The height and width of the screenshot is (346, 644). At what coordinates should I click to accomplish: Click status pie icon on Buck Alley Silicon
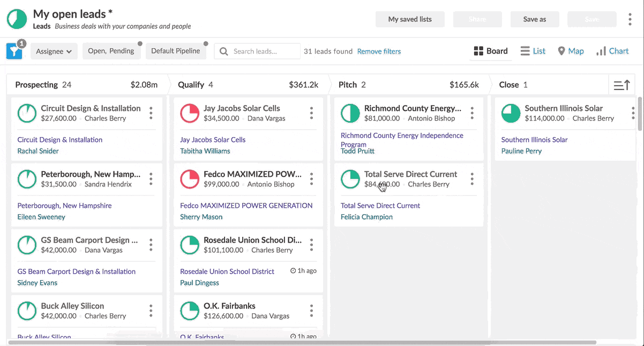[27, 311]
